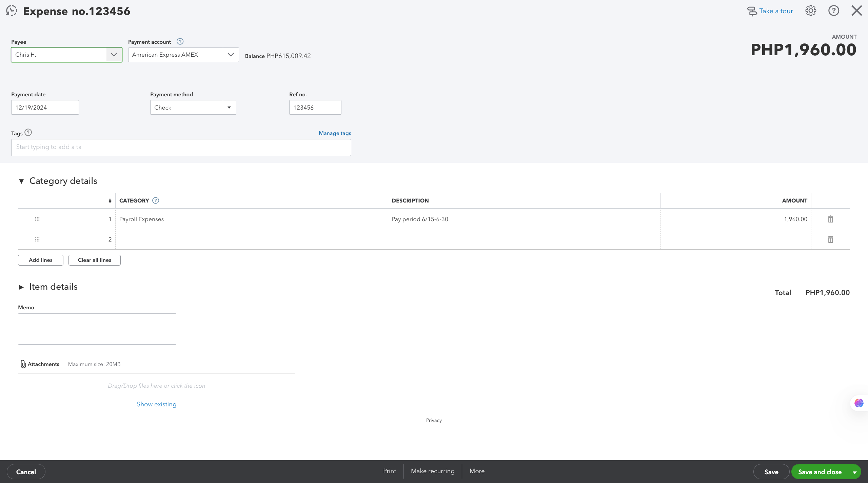
Task: Delete empty line 2 with trash icon
Action: pyautogui.click(x=830, y=239)
